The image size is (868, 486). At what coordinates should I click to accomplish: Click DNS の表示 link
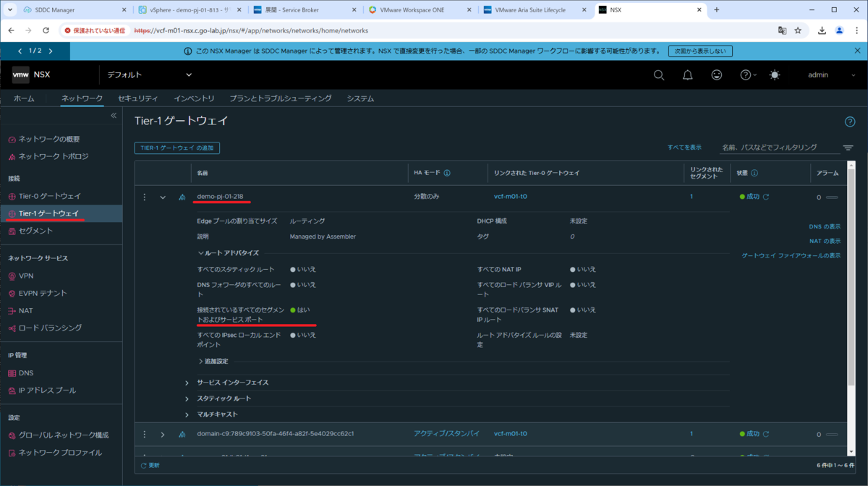[825, 226]
